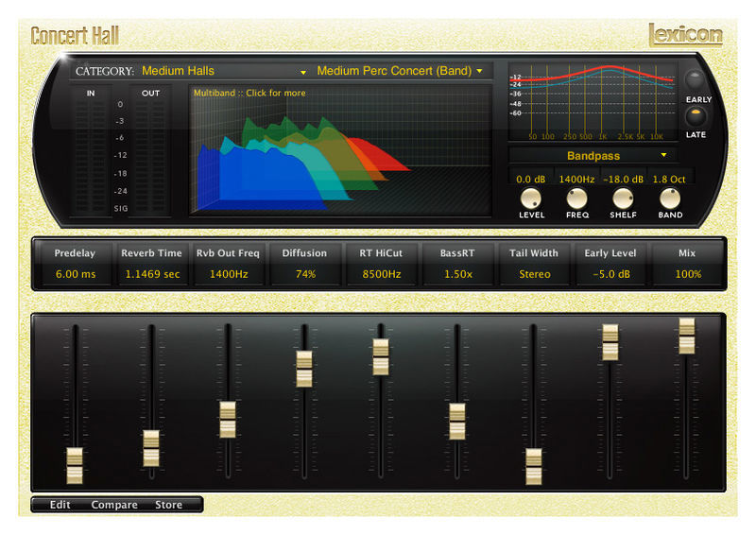Image resolution: width=756 pixels, height=535 pixels.
Task: Click the Compare button
Action: click(x=114, y=505)
